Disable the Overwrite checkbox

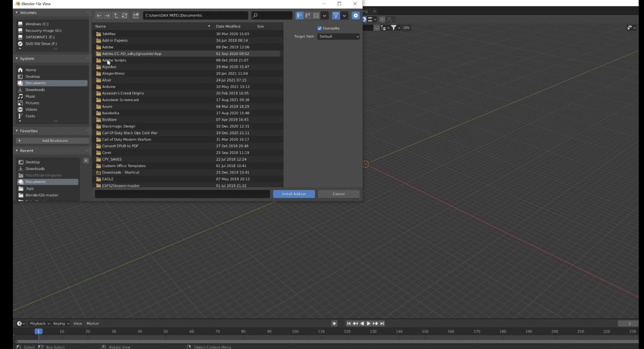[x=320, y=28]
